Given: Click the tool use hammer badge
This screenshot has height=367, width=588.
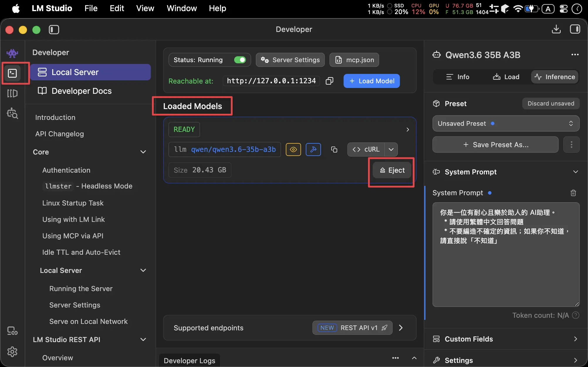Looking at the screenshot, I should pyautogui.click(x=313, y=149).
